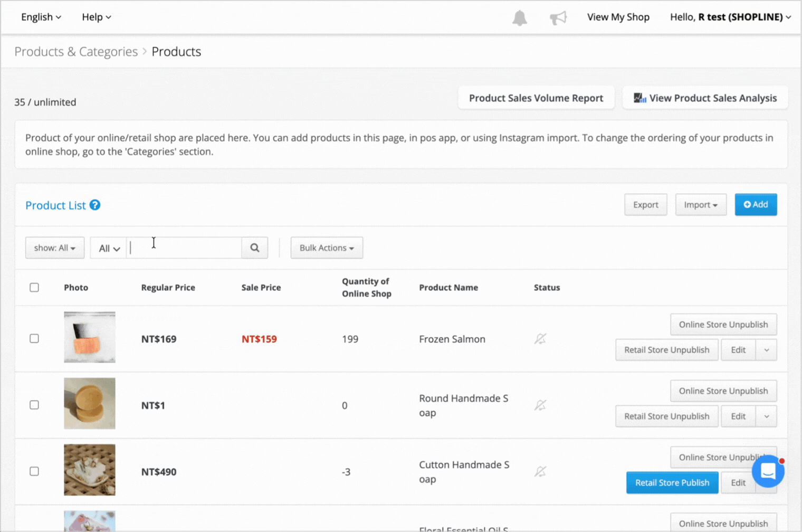
Task: Open the Frozen Salmon product photo
Action: coord(90,337)
